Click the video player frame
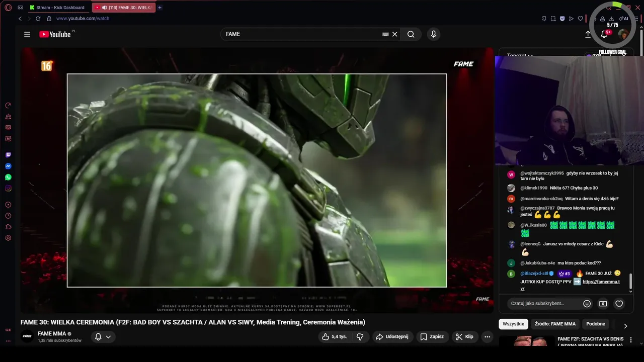 click(257, 180)
